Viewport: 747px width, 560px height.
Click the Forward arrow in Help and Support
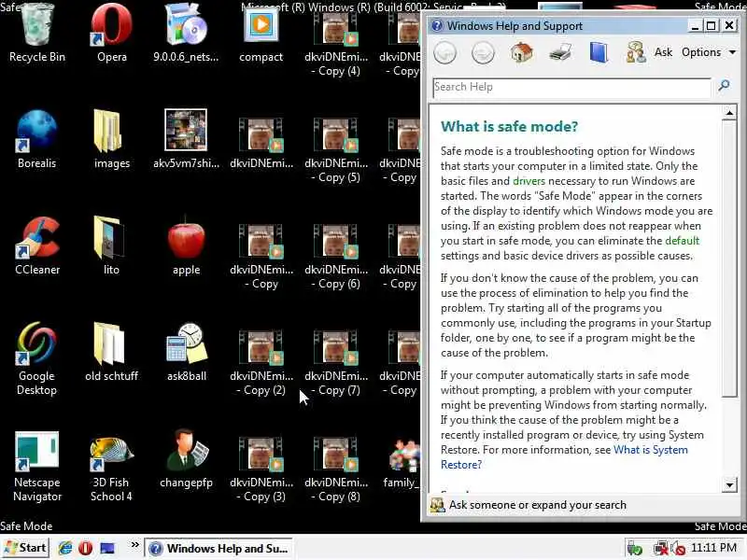[x=483, y=52]
